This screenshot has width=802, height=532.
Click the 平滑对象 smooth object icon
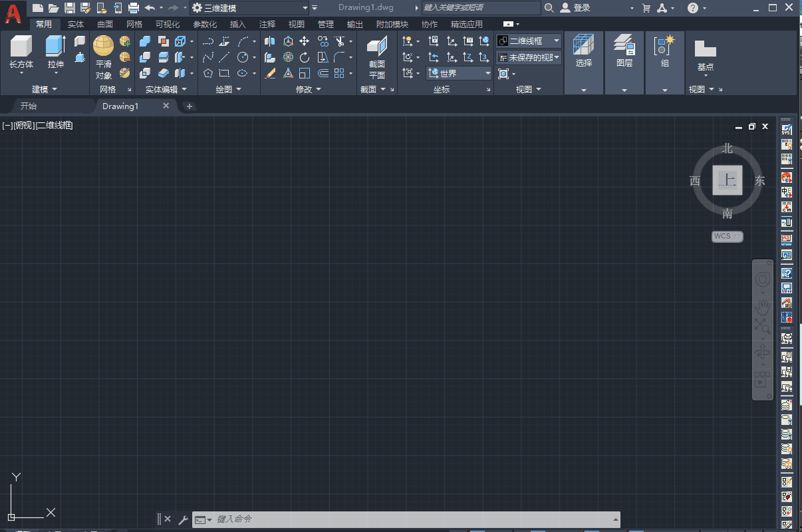103,46
